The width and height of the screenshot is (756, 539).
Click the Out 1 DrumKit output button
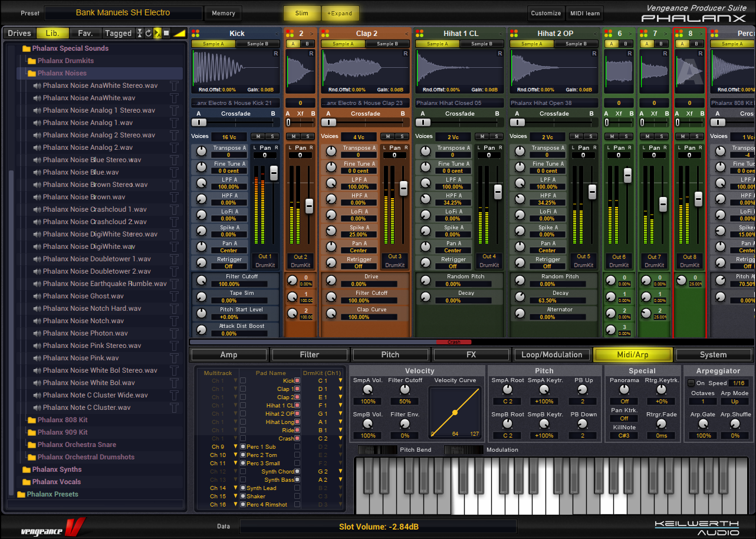[265, 261]
